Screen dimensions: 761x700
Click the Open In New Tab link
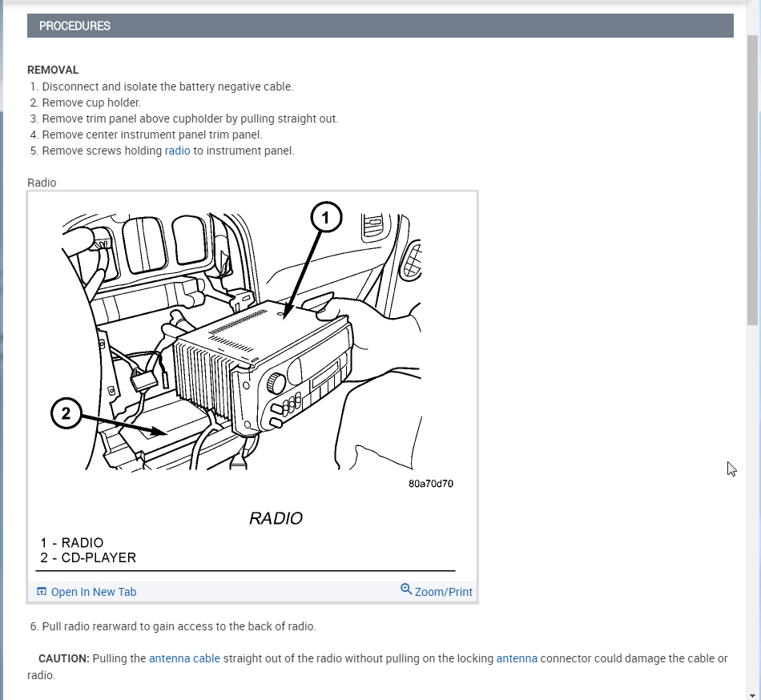(x=94, y=592)
